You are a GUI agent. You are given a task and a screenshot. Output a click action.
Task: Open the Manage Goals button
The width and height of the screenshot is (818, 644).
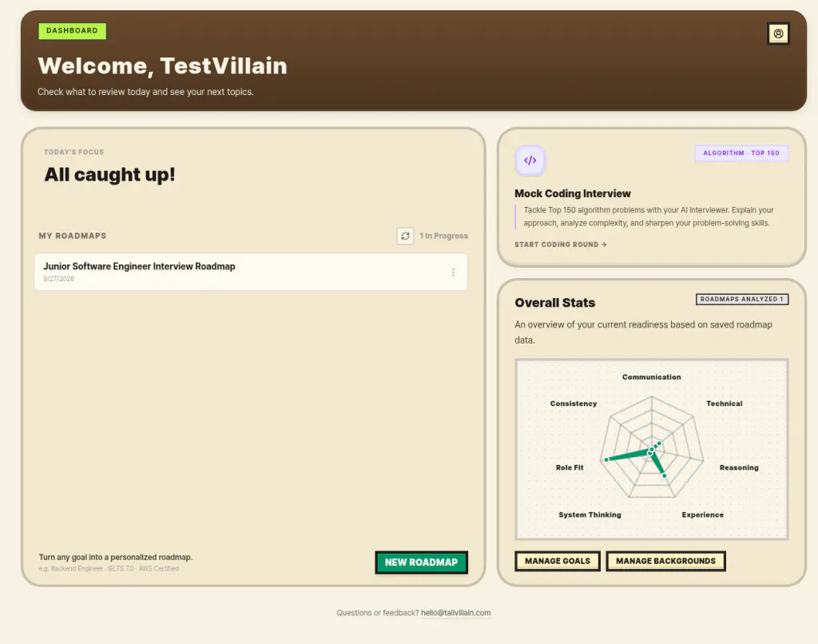tap(557, 561)
